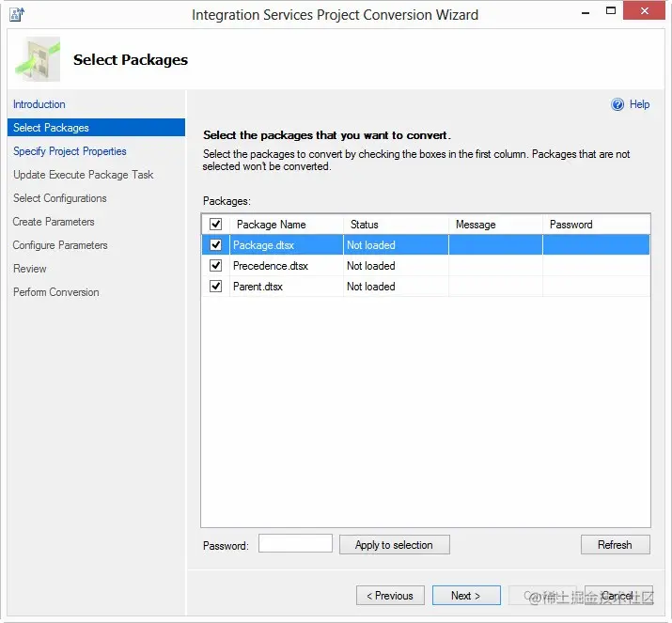672x623 pixels.
Task: Click the Message column header
Action: pos(495,224)
